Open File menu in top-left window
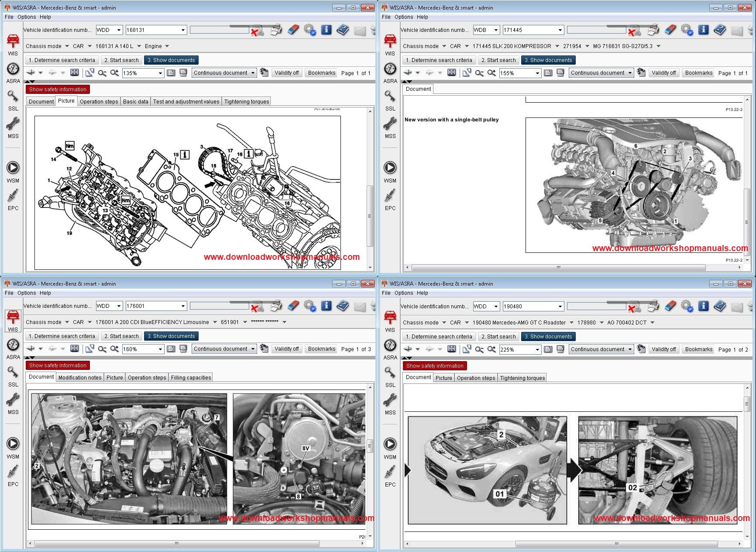Image resolution: width=756 pixels, height=552 pixels. [9, 17]
